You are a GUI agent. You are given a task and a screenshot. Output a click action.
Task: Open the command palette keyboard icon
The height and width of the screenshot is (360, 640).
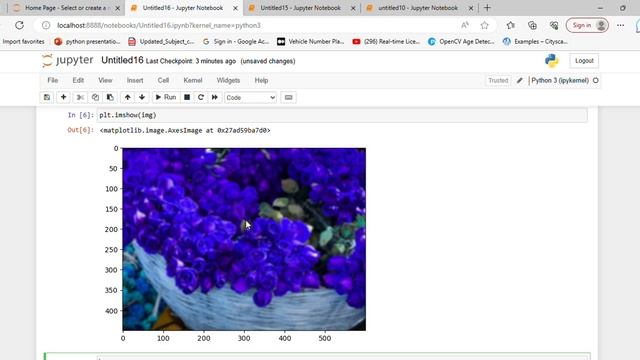288,98
